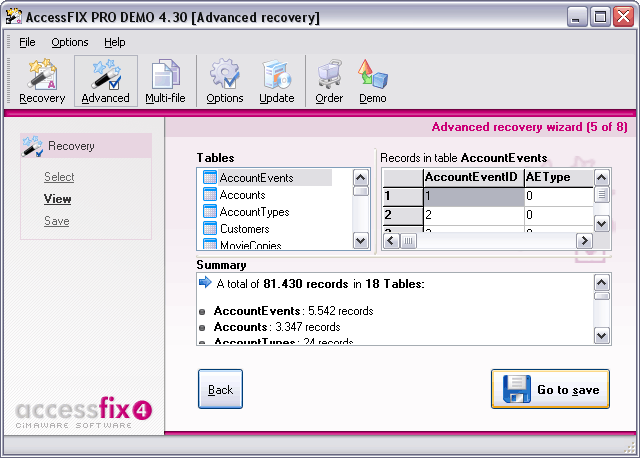Select row header 2 in records grid
The width and height of the screenshot is (640, 458).
point(402,215)
